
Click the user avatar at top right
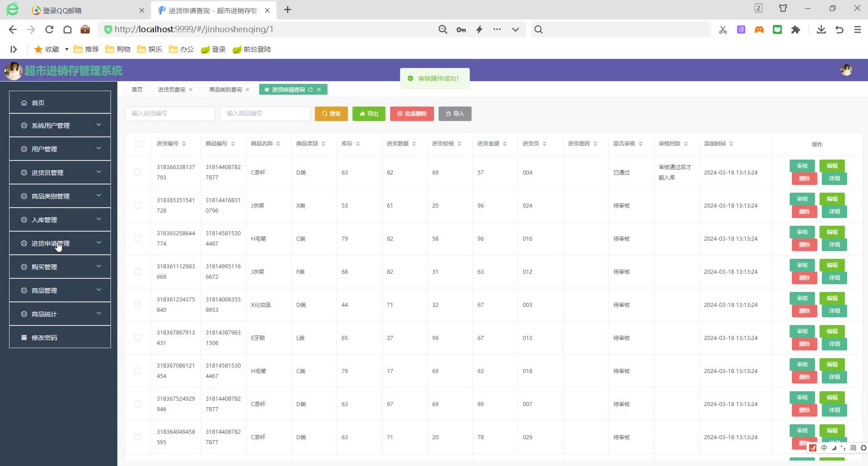point(846,70)
